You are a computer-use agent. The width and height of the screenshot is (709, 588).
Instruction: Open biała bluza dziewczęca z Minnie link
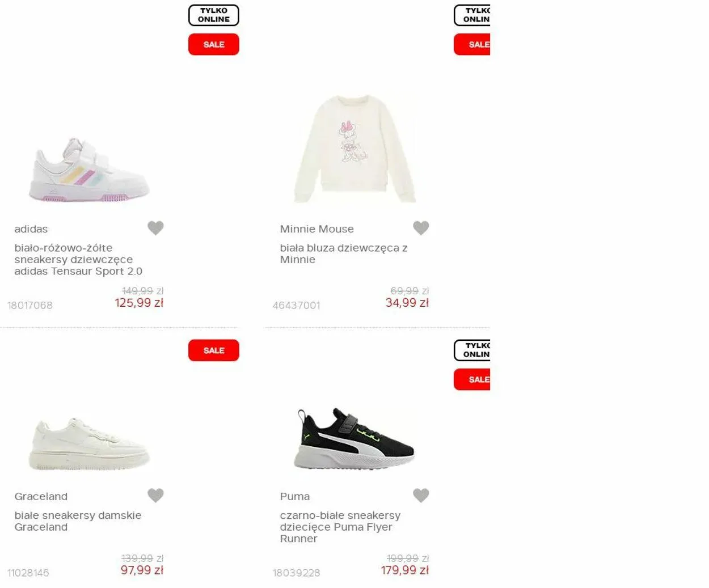pyautogui.click(x=344, y=253)
